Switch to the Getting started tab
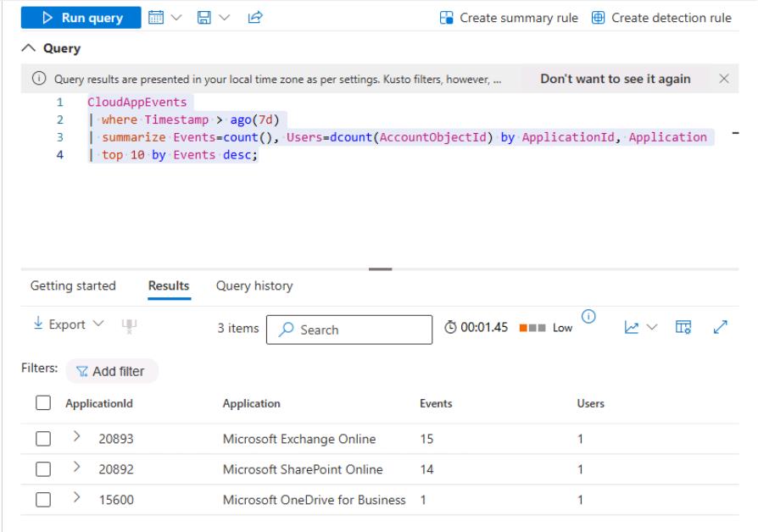 click(73, 285)
